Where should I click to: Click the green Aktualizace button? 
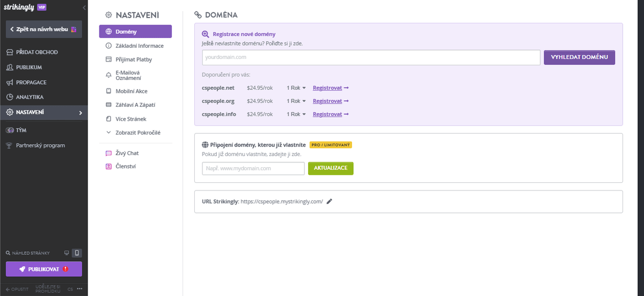[x=331, y=168]
